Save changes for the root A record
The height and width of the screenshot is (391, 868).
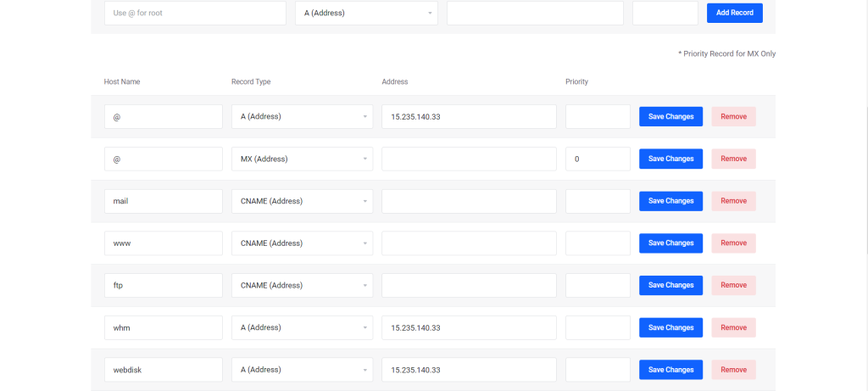(671, 116)
